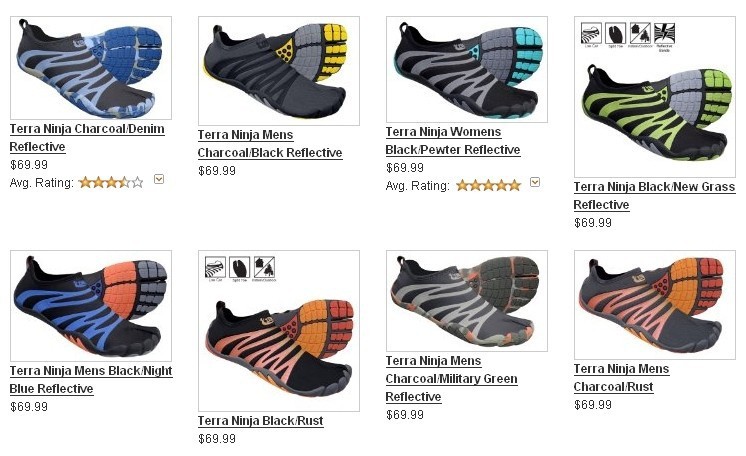Select the yellow-soled Charcoal/Black shoe thumbnail
The width and height of the screenshot is (746, 456).
(279, 71)
